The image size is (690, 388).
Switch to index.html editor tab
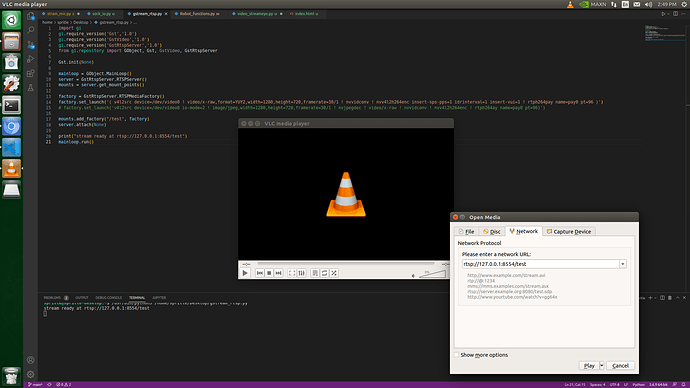click(x=304, y=14)
